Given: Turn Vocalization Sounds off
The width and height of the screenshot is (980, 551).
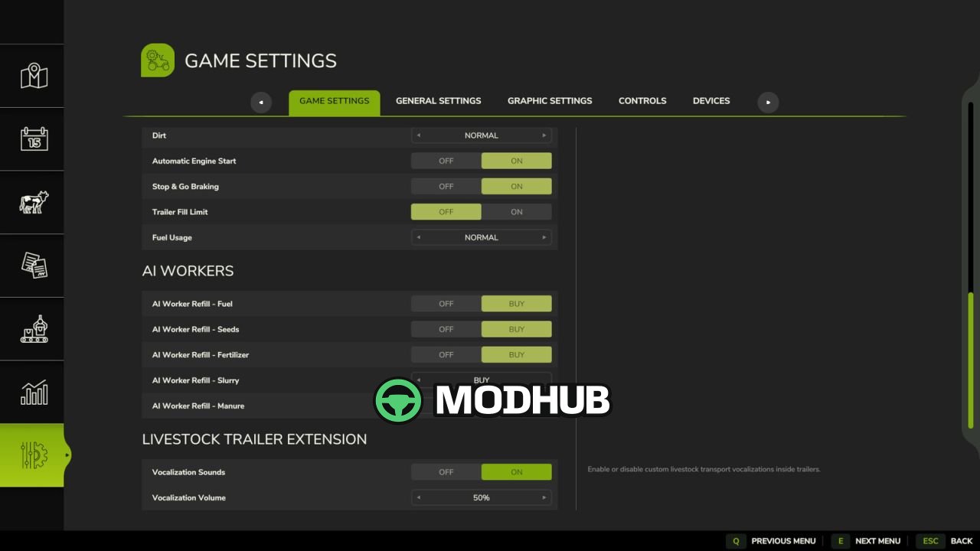Looking at the screenshot, I should point(446,472).
